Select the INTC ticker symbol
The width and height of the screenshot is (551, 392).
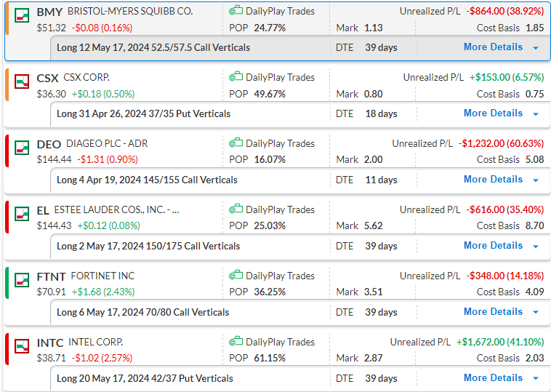50,343
